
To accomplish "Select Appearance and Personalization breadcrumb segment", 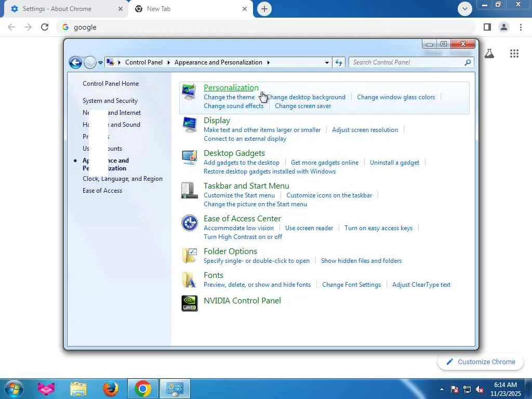I will pyautogui.click(x=218, y=62).
